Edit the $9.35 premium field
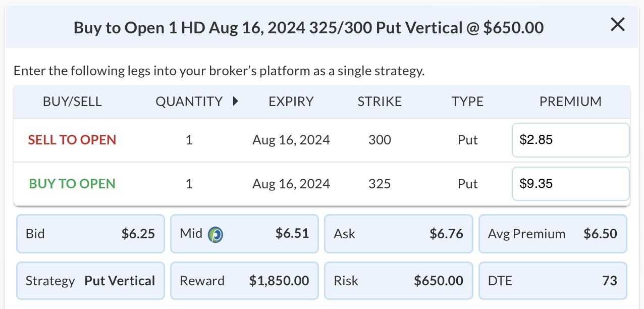Image resolution: width=644 pixels, height=309 pixels. [570, 184]
